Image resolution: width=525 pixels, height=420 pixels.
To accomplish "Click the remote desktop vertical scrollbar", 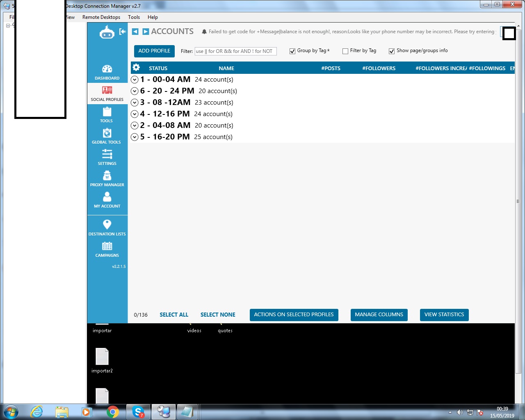I will point(518,201).
